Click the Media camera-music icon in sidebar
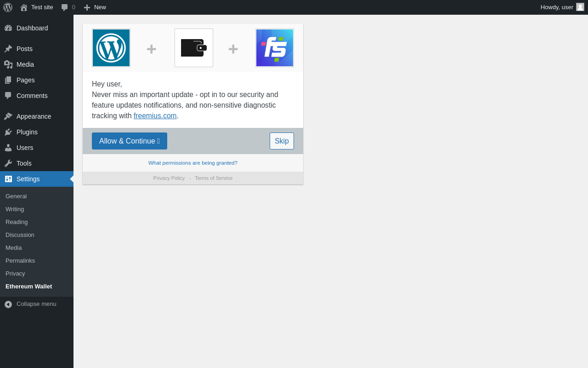Screen dimensions: 588x368 click(x=8, y=64)
